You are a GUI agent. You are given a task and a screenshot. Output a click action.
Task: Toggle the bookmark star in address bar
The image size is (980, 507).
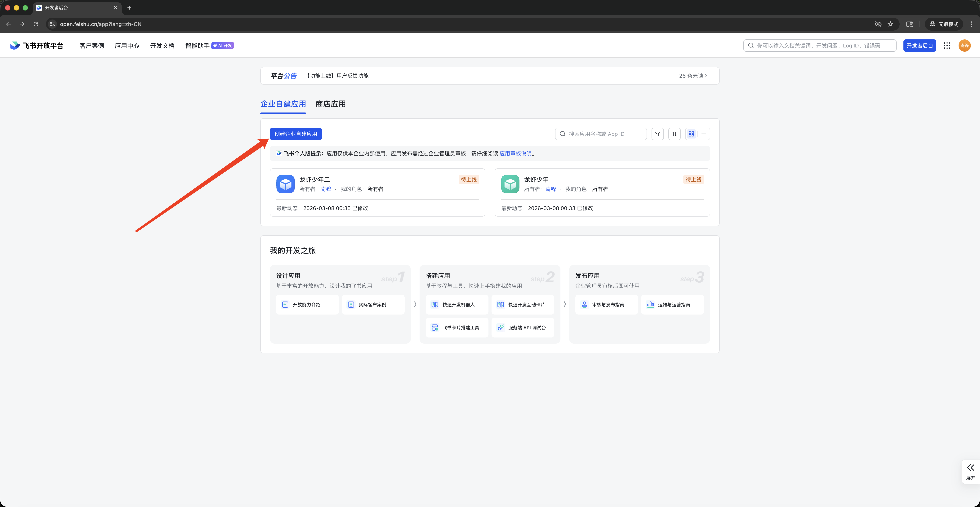click(x=891, y=24)
